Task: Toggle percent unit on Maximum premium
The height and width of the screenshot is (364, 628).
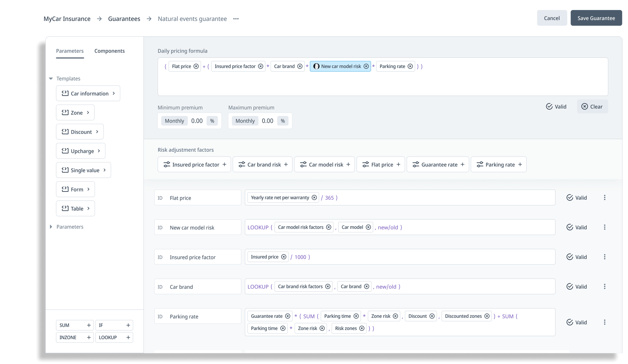Action: click(x=283, y=121)
